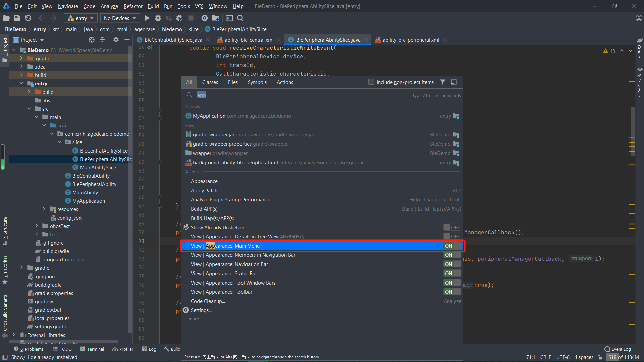Screen dimensions: 644x362
Task: Click the Debug bug icon
Action: [158, 18]
